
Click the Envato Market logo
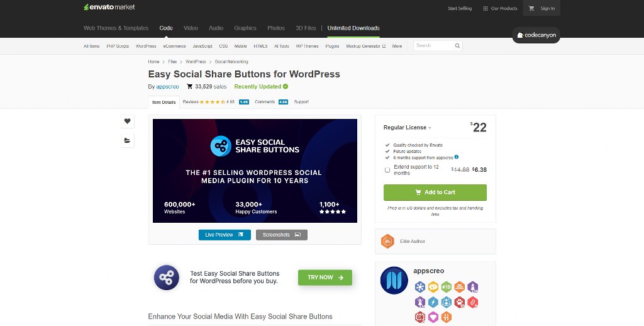[x=109, y=7]
